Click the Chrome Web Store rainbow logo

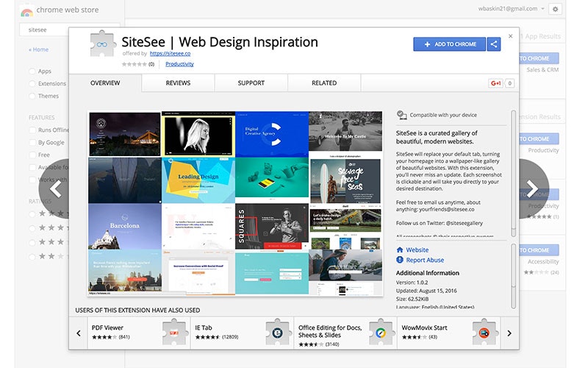tap(26, 12)
